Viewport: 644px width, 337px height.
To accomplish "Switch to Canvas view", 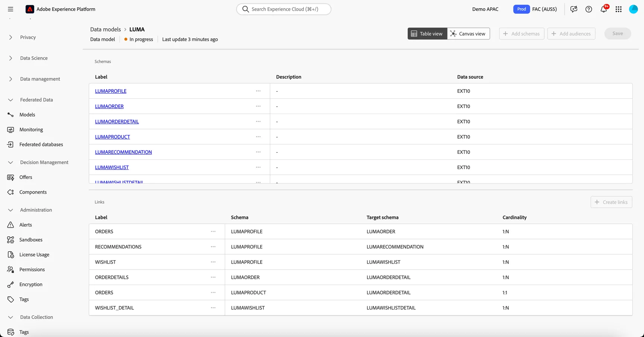I will pyautogui.click(x=468, y=34).
